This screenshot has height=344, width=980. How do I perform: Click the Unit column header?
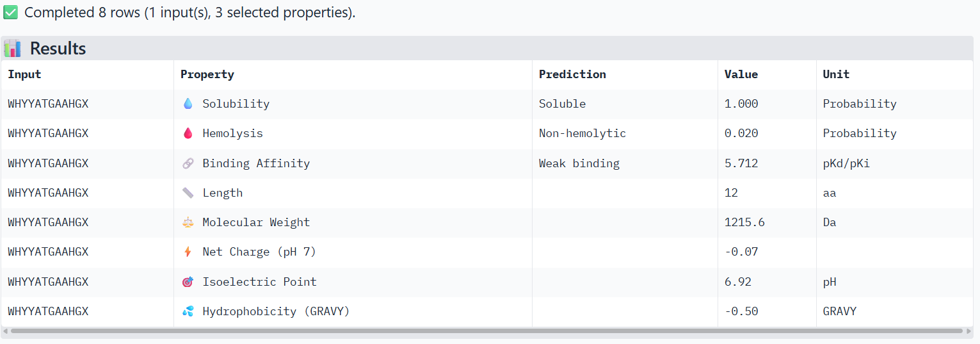click(836, 74)
